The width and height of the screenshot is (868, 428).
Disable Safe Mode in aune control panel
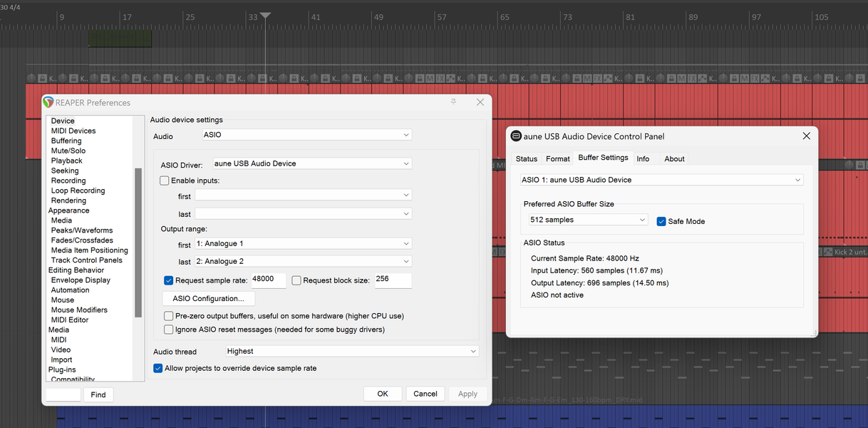click(x=661, y=221)
